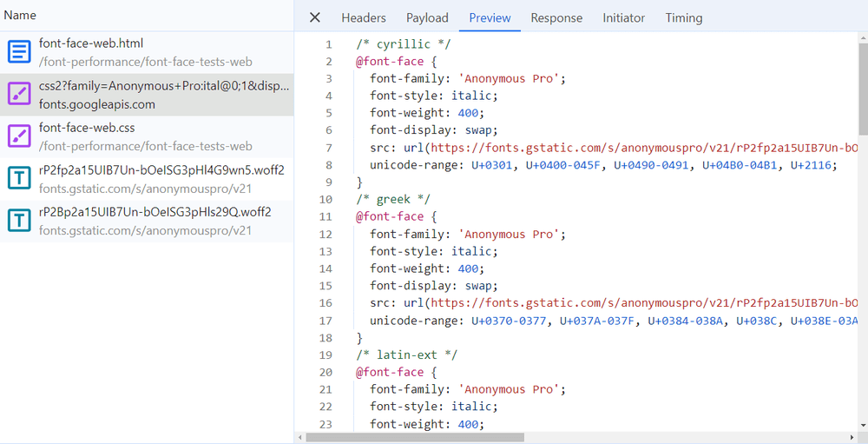Select the css2?family=Anonymous+Pro request row
The width and height of the screenshot is (868, 444).
point(147,94)
